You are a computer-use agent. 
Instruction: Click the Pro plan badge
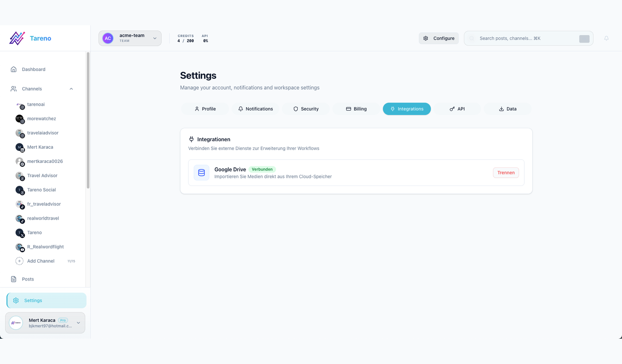click(63, 320)
